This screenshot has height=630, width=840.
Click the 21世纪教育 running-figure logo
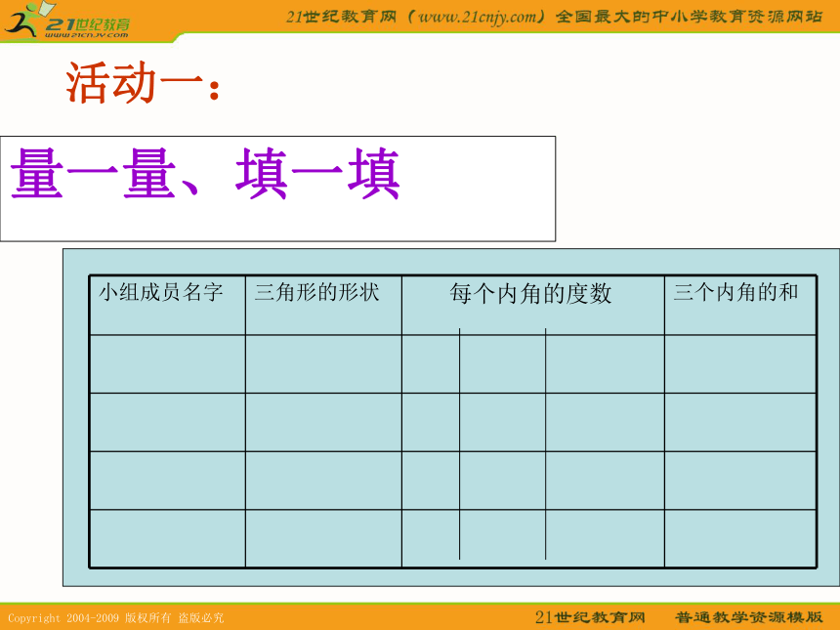point(67,21)
